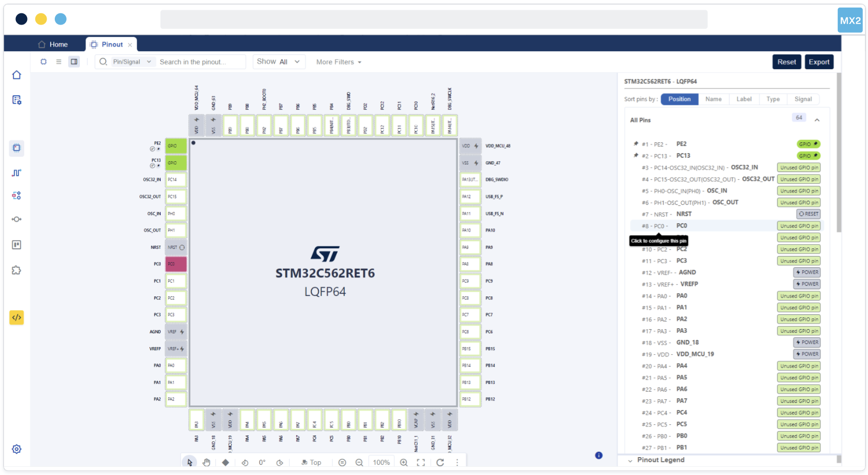Click the zoom in magnifier icon
The height and width of the screenshot is (475, 868).
pos(404,462)
